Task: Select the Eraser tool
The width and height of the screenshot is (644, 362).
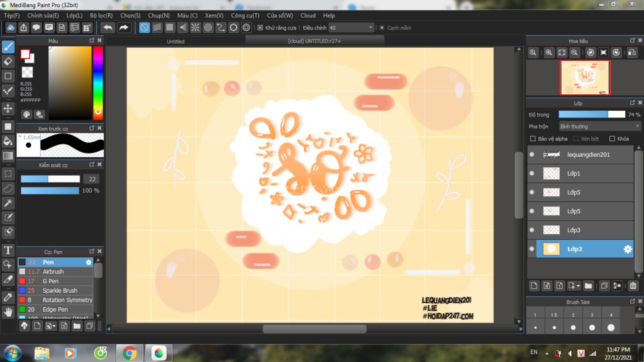Action: tap(8, 61)
